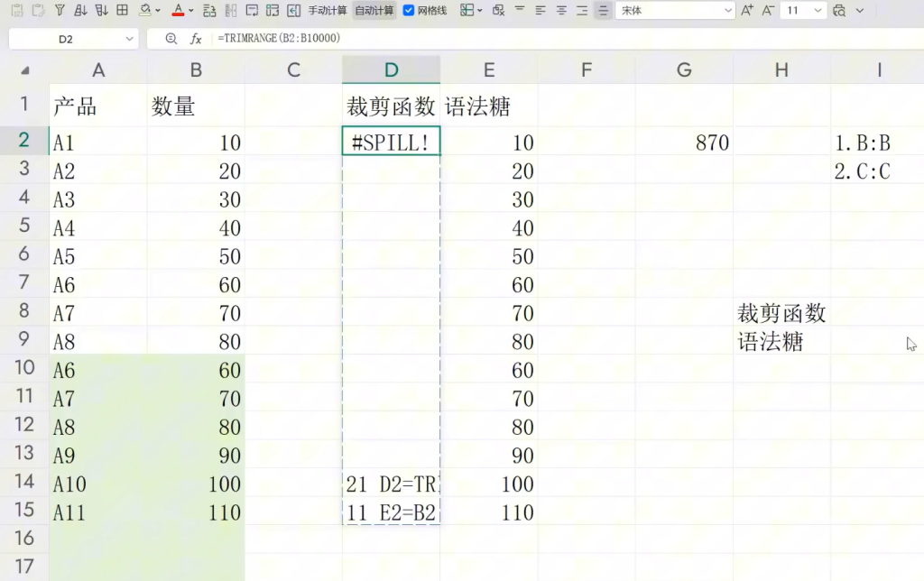Uncheck the 网格线 gridlines checkbox

pos(408,11)
